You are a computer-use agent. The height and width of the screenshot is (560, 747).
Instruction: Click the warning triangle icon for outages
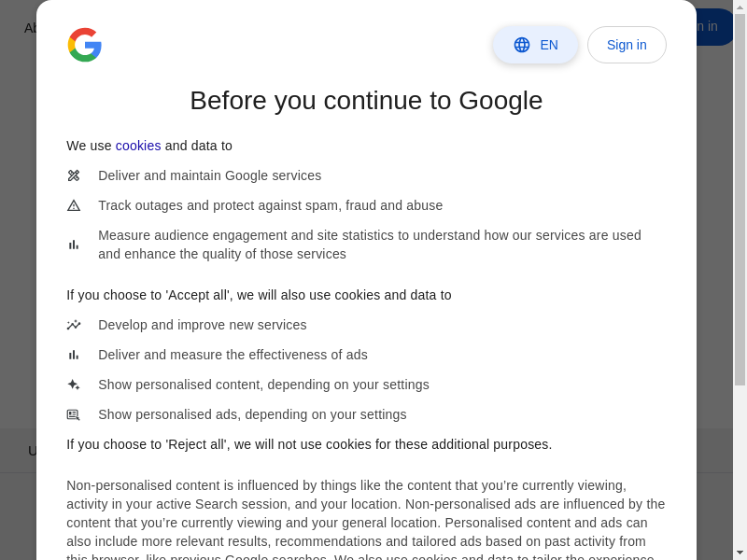[x=74, y=205]
